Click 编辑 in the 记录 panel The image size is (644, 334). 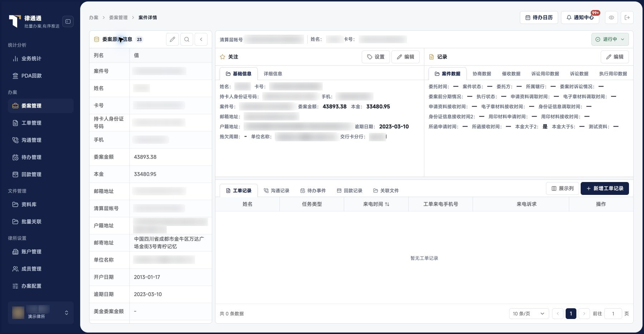(615, 57)
